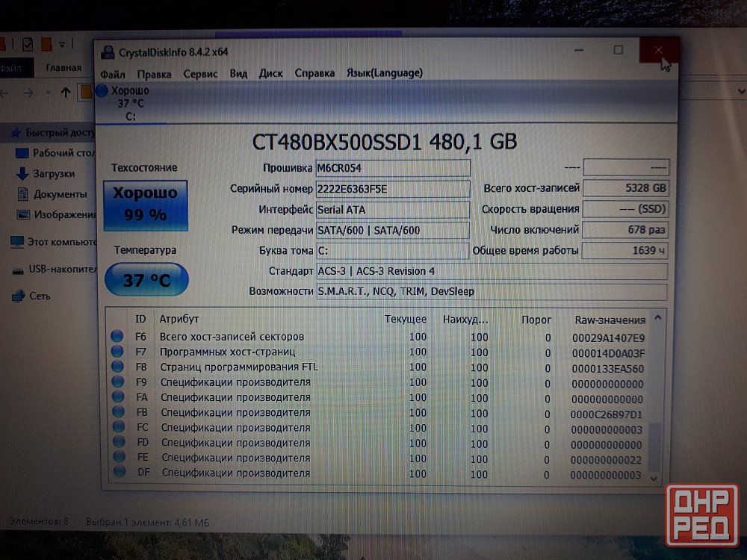747x560 pixels.
Task: Open the Язык(Language) menu
Action: coord(385,73)
